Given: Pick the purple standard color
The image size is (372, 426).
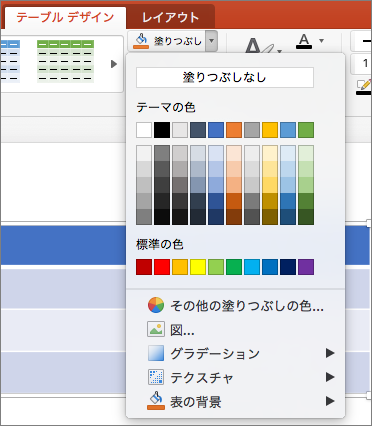Looking at the screenshot, I should (306, 267).
